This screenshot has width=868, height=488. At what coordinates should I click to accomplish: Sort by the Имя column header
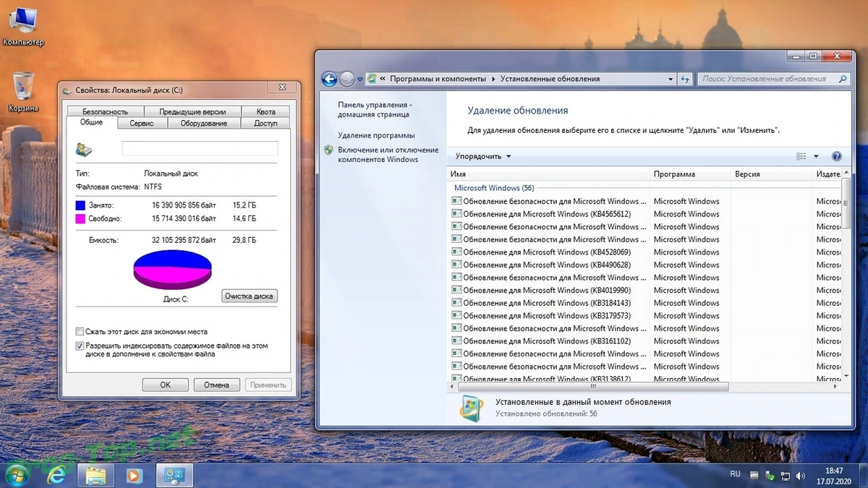(548, 174)
